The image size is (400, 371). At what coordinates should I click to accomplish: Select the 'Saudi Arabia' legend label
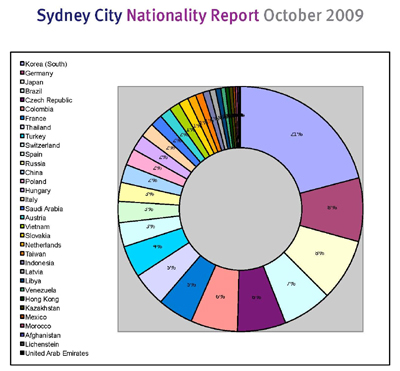coord(44,209)
